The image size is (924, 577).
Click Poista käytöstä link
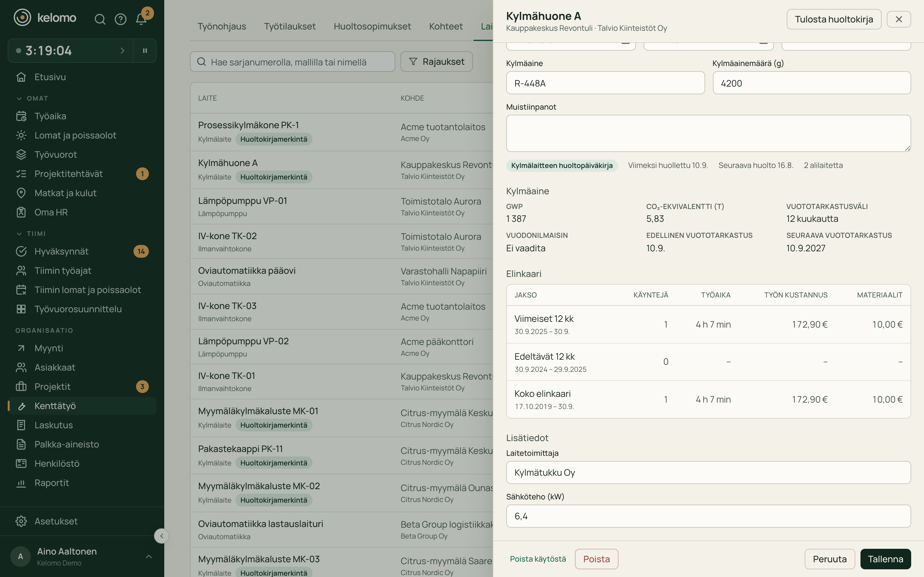pos(538,559)
